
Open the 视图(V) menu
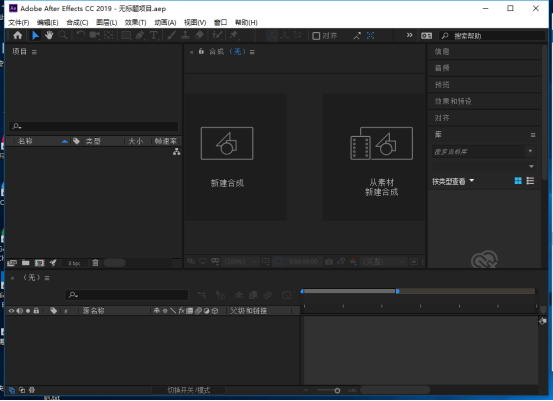[x=195, y=23]
